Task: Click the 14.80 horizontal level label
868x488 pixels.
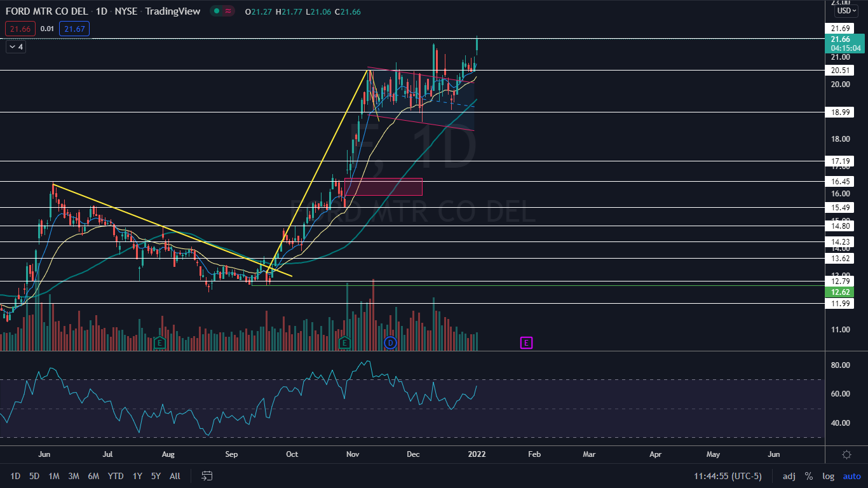Action: point(841,226)
